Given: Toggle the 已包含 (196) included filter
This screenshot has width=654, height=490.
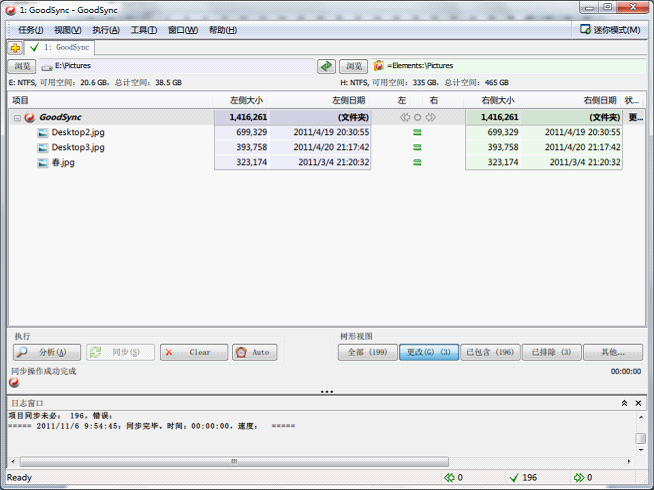Looking at the screenshot, I should [x=490, y=352].
